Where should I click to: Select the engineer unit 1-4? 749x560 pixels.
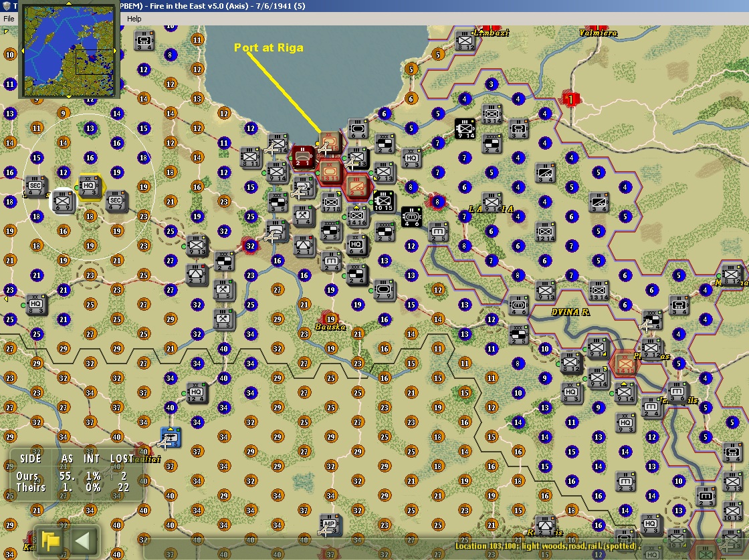click(303, 216)
